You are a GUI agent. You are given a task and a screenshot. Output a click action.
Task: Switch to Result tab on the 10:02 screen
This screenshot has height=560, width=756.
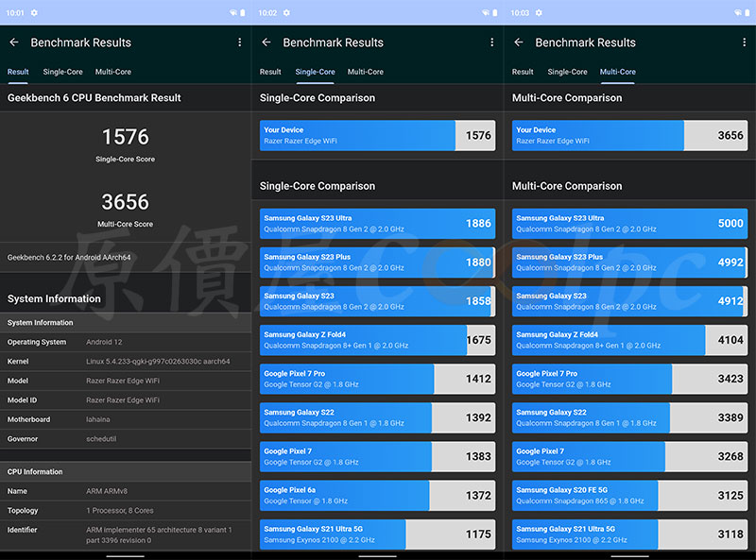pyautogui.click(x=270, y=72)
